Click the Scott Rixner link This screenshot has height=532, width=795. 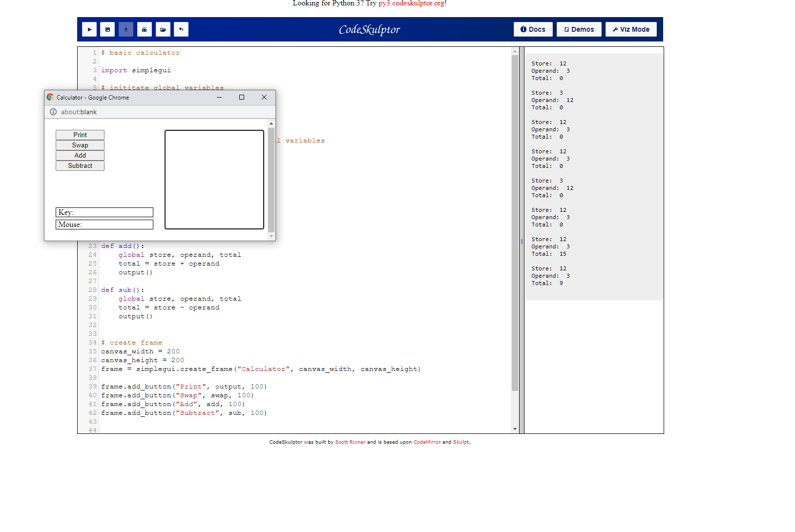tap(350, 442)
